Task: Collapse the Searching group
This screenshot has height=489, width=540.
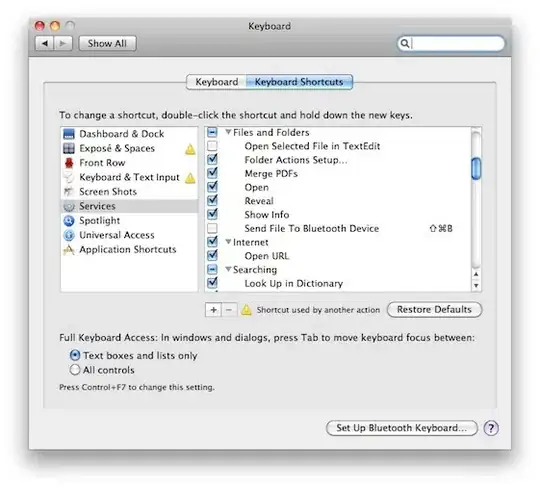Action: [x=228, y=269]
